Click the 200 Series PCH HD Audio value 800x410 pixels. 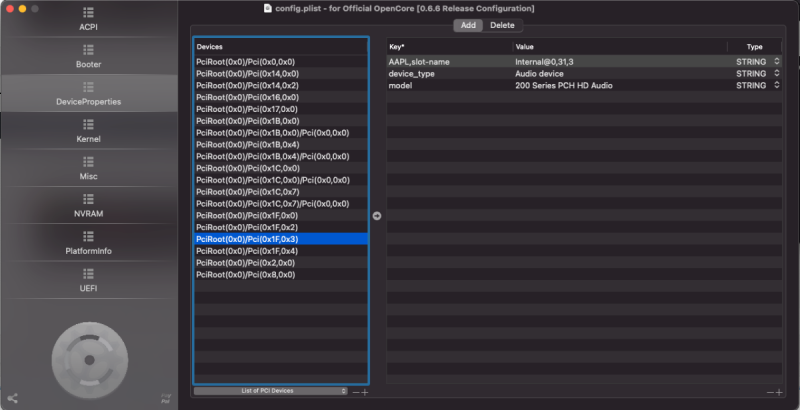[564, 85]
